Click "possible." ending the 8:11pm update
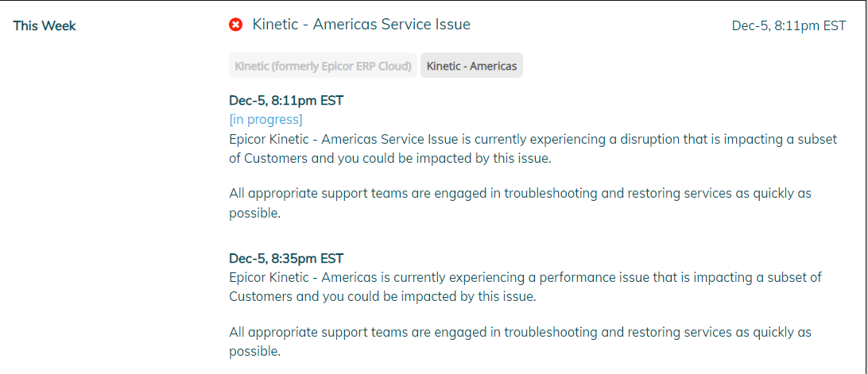Screen dimensions: 868x374 254,213
